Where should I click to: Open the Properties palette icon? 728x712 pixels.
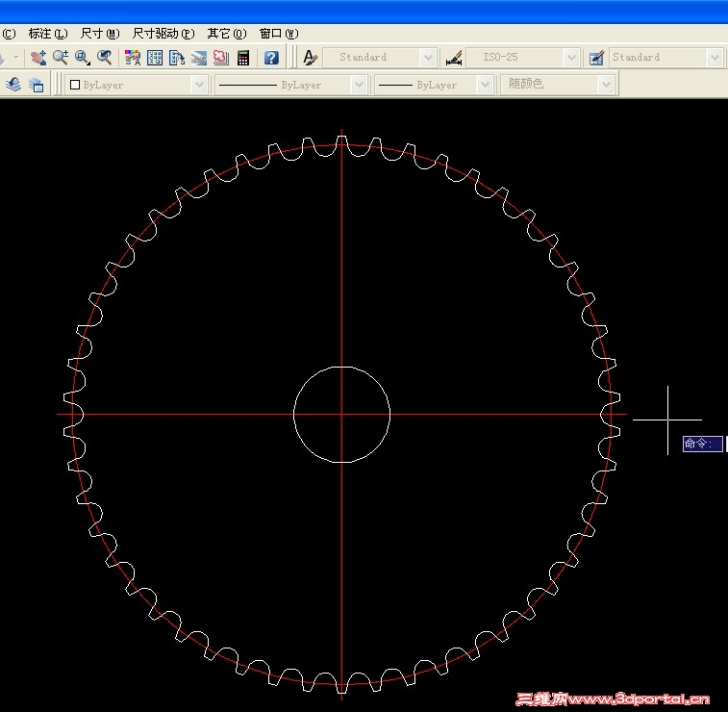click(133, 58)
